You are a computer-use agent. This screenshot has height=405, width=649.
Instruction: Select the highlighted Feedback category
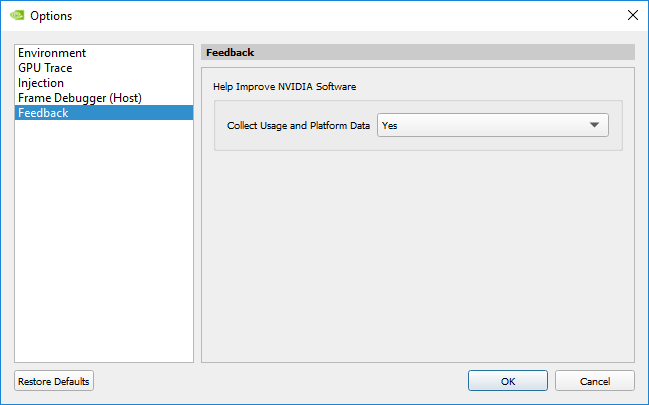pyautogui.click(x=44, y=113)
